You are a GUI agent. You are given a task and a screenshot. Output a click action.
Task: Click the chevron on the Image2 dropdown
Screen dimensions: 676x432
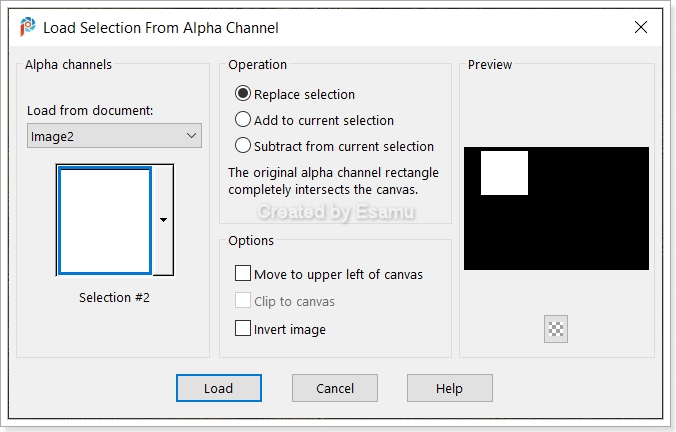coord(191,136)
